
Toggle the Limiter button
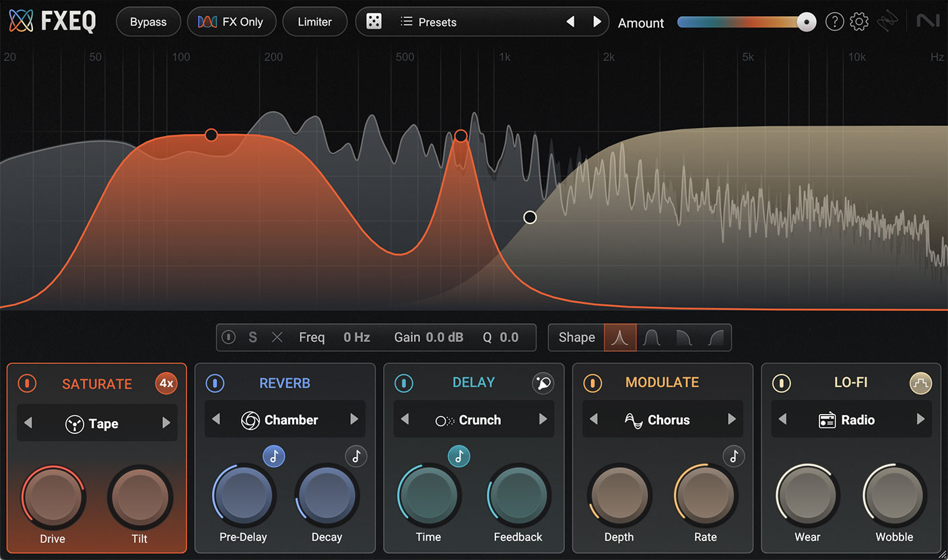(x=315, y=22)
